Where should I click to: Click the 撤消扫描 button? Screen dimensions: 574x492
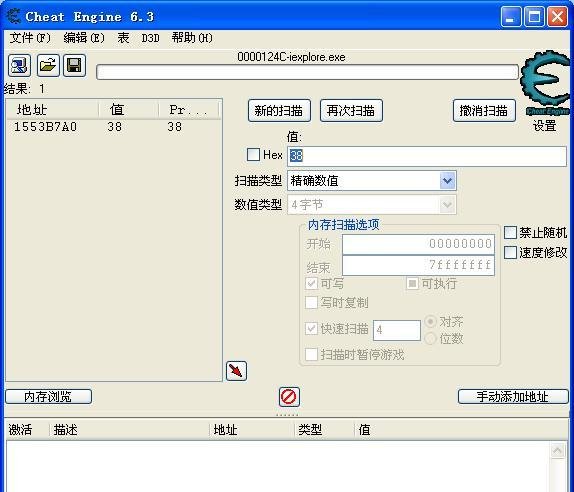click(x=484, y=110)
